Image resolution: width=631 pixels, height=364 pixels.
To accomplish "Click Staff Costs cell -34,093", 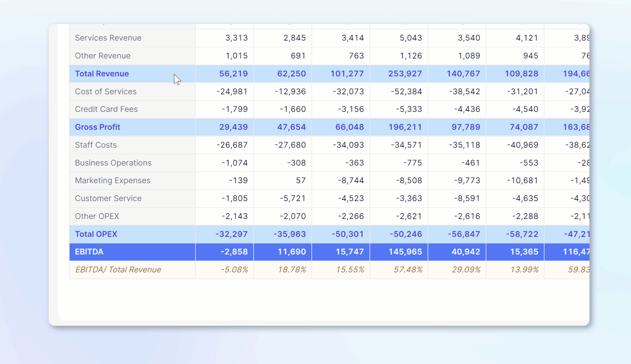I will pos(341,145).
